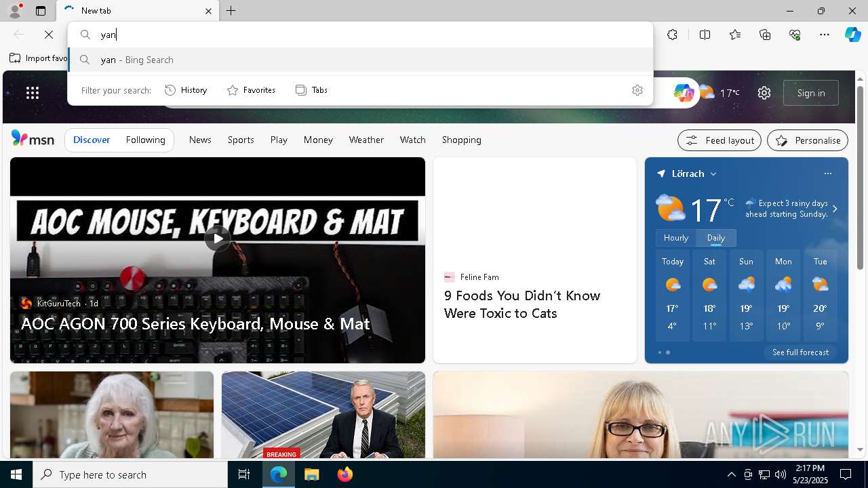Screen dimensions: 868x488
Task: Open the msn logo home link
Action: 33,139
